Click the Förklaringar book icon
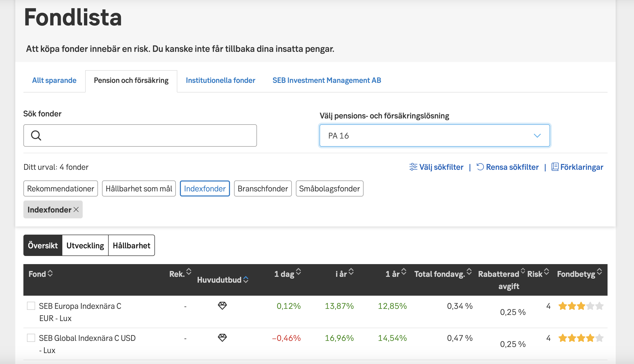The image size is (634, 364). [555, 167]
